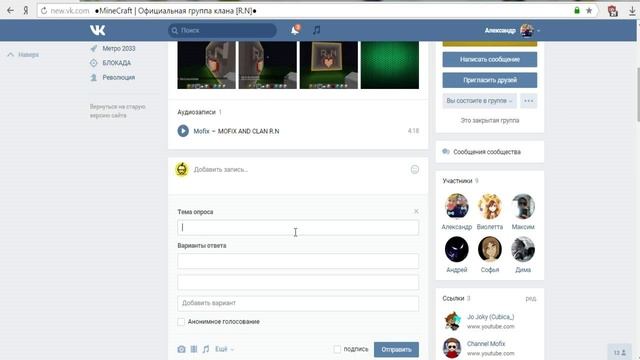640x360 pixels.
Task: Go back with the browser back arrow
Action: pyautogui.click(x=10, y=11)
